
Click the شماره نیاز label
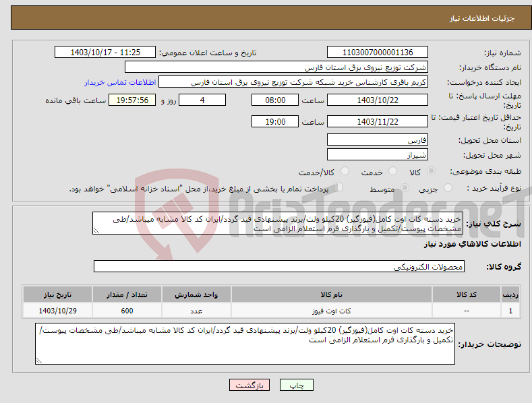502,53
